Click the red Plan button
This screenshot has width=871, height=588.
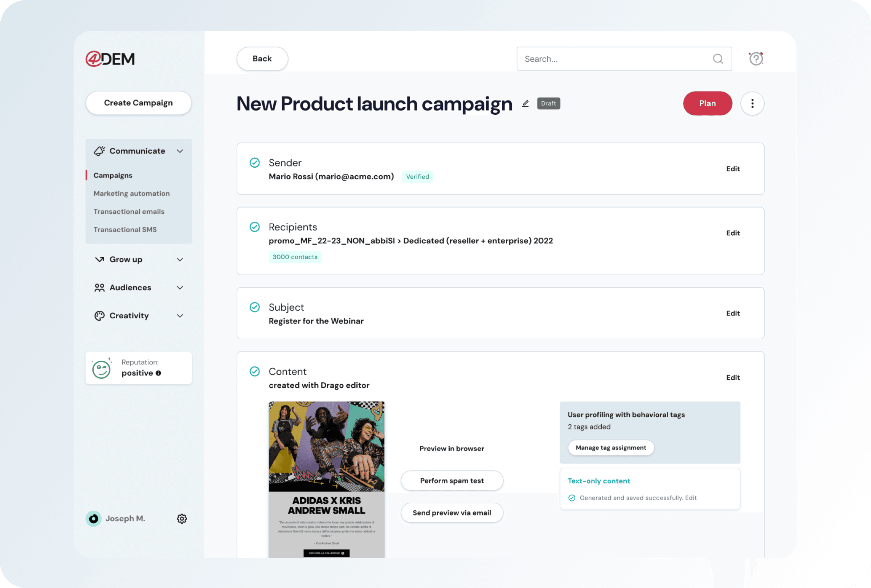click(707, 103)
